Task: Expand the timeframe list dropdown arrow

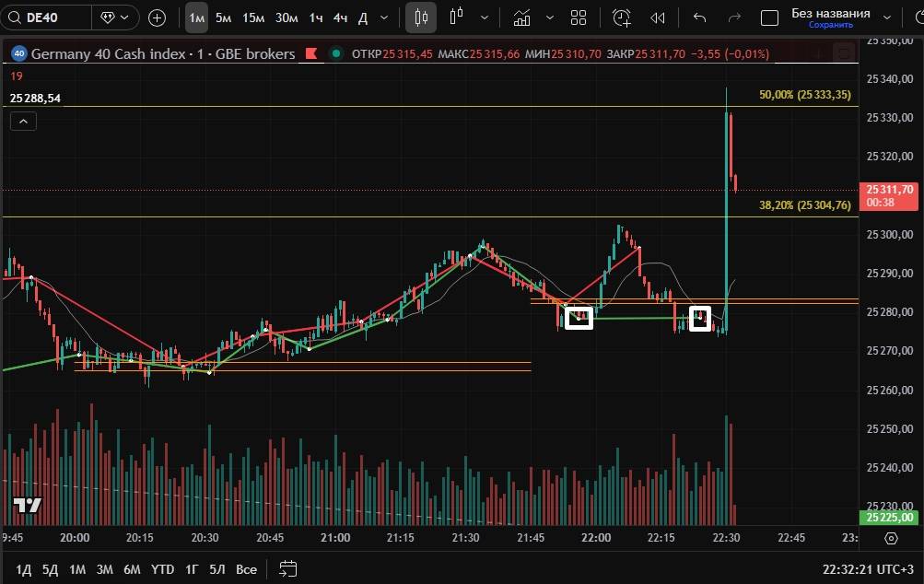Action: click(x=386, y=18)
